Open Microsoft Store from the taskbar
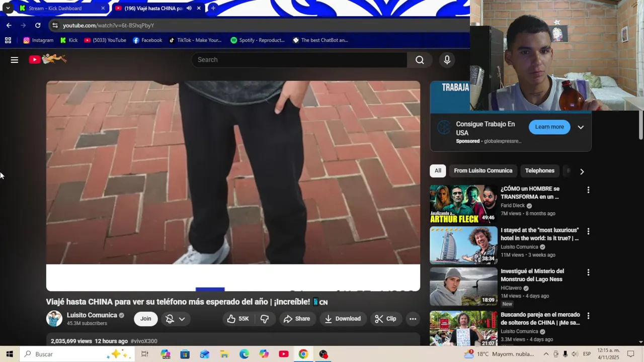 (x=185, y=354)
